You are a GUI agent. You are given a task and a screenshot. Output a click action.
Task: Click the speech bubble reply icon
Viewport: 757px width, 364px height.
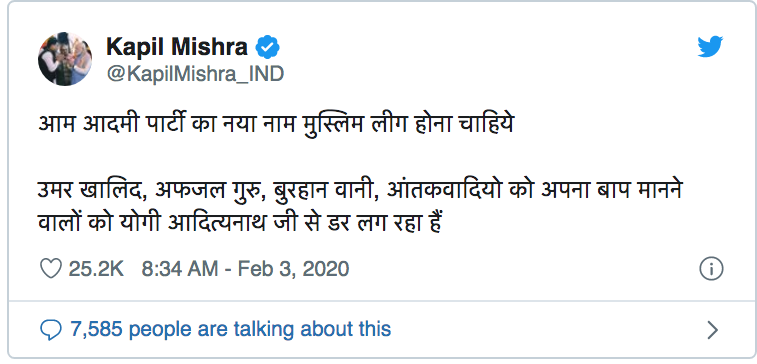[50, 330]
